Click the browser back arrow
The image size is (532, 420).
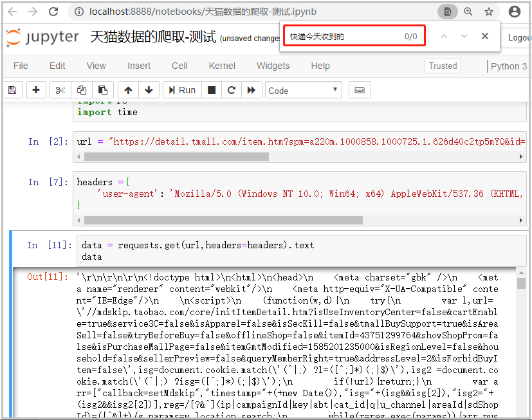(x=12, y=12)
